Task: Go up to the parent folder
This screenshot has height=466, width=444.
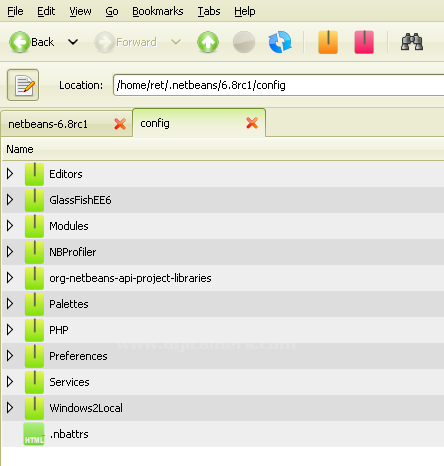Action: (x=208, y=42)
